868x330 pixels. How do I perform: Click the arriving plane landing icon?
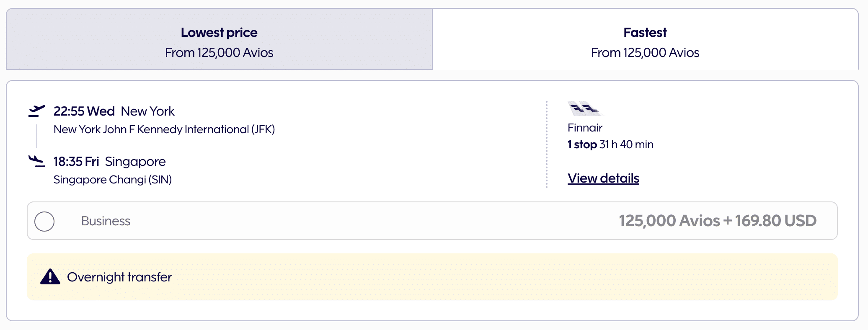coord(37,161)
